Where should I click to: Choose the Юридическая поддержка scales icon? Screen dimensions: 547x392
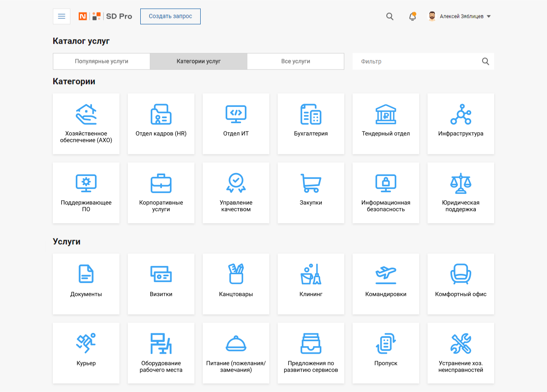(460, 184)
